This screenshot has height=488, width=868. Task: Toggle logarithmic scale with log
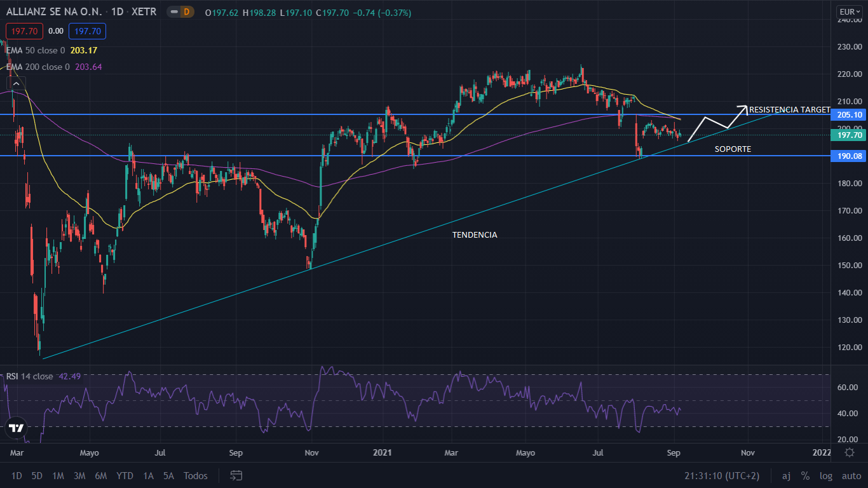(825, 476)
